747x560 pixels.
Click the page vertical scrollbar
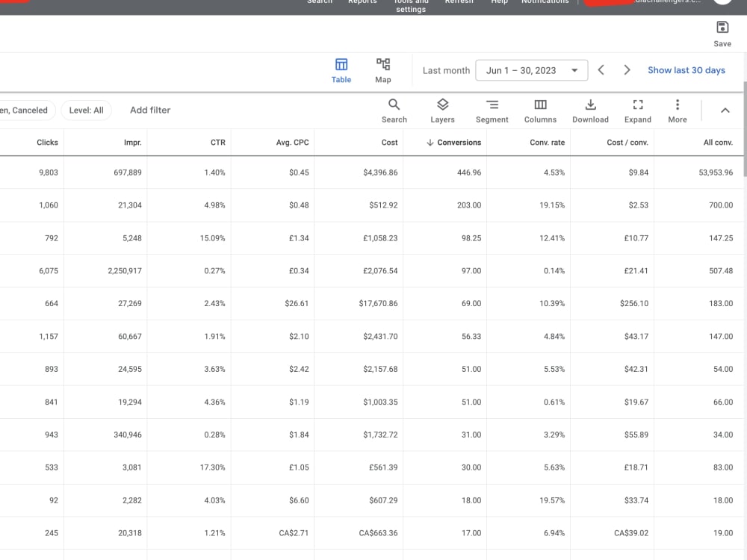(744, 128)
